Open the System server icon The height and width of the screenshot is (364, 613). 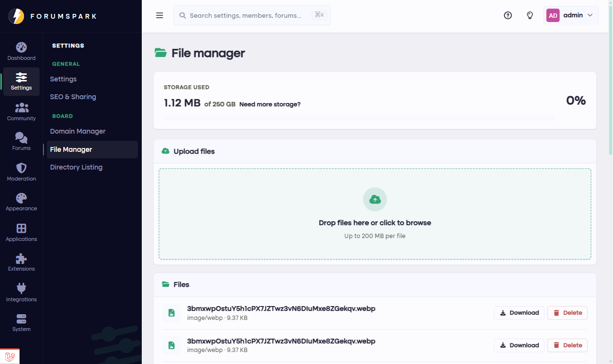coord(21,319)
